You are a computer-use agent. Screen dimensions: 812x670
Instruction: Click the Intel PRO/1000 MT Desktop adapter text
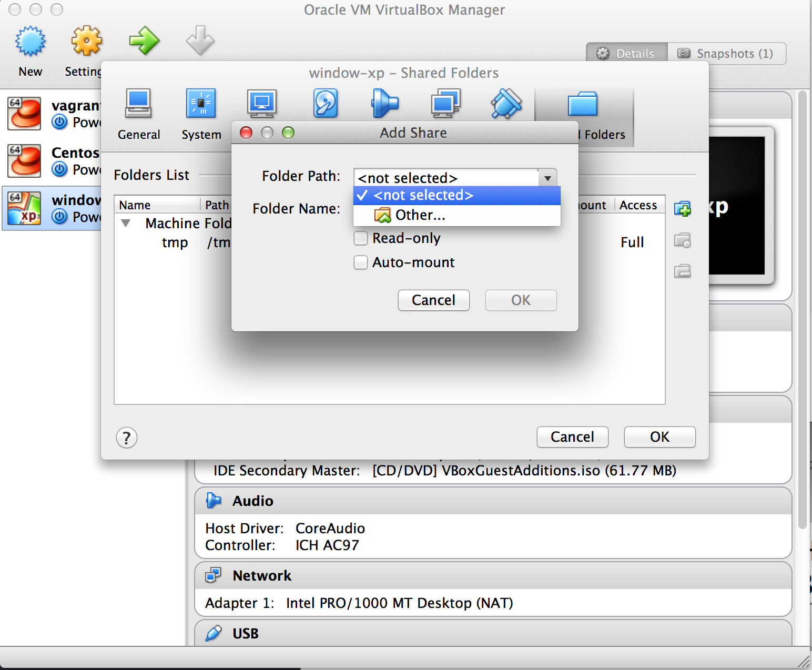pos(400,603)
